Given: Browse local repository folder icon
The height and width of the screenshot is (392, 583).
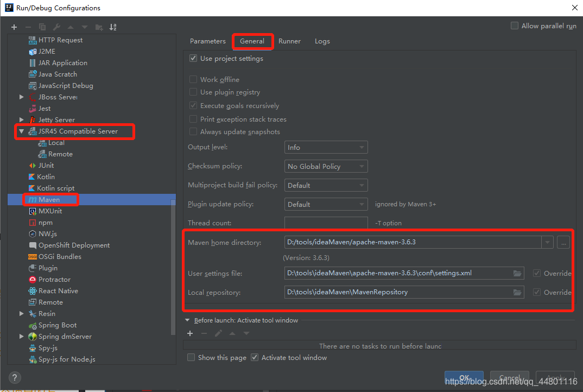Looking at the screenshot, I should click(517, 292).
